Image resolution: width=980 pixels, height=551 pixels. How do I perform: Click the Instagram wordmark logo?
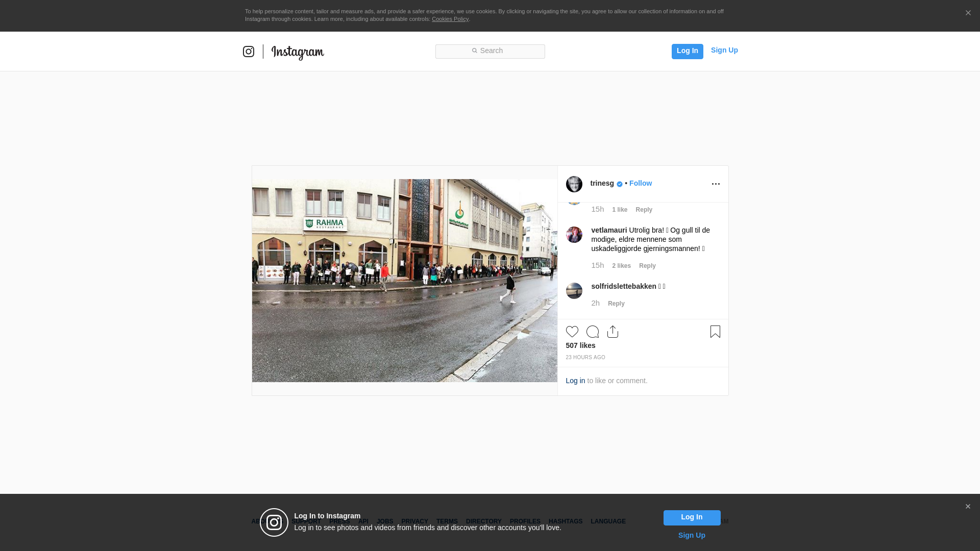point(298,52)
